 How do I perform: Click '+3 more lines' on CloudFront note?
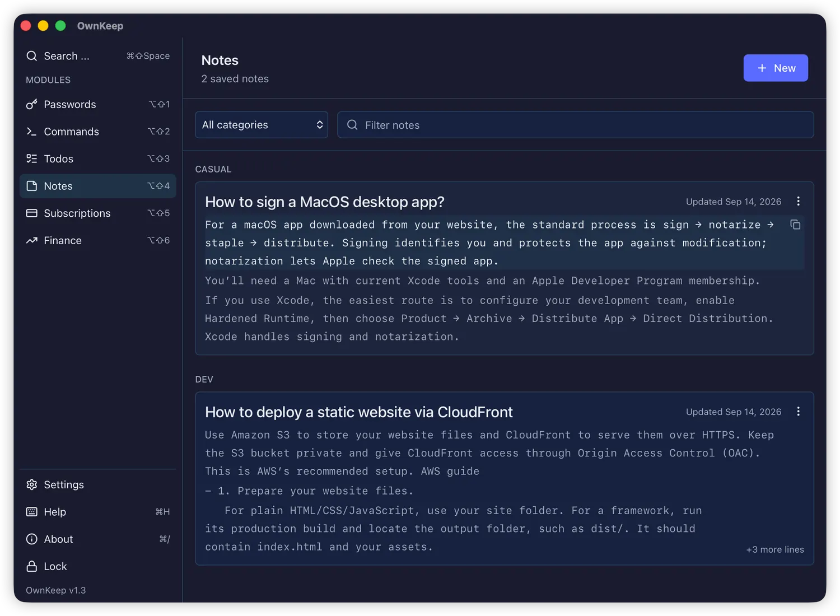775,549
